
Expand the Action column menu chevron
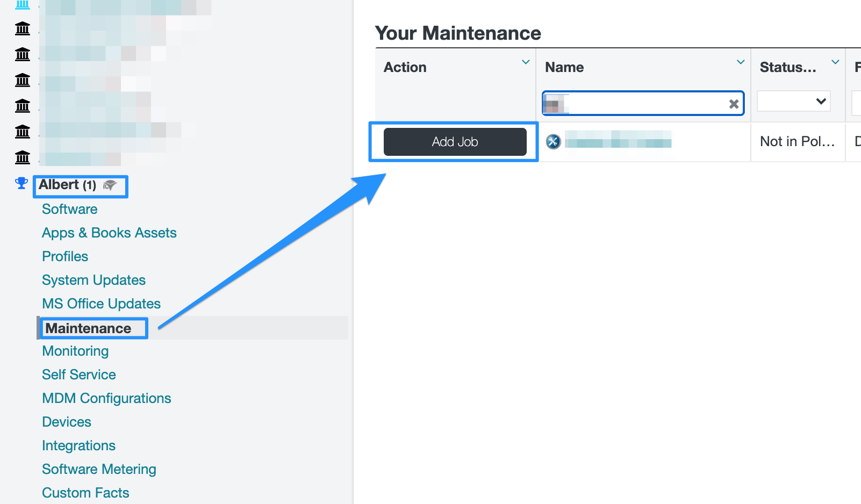526,62
